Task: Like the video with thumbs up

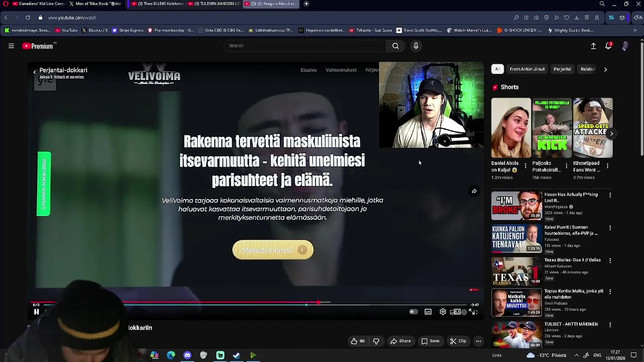Action: point(358,341)
